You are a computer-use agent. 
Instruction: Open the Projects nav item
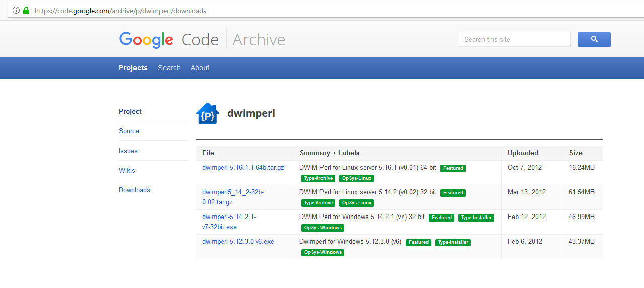(x=133, y=68)
